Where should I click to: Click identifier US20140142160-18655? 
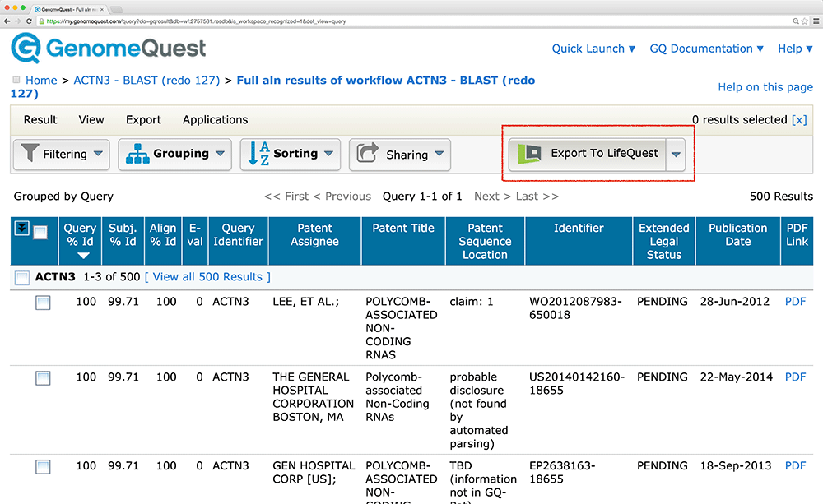pyautogui.click(x=577, y=383)
